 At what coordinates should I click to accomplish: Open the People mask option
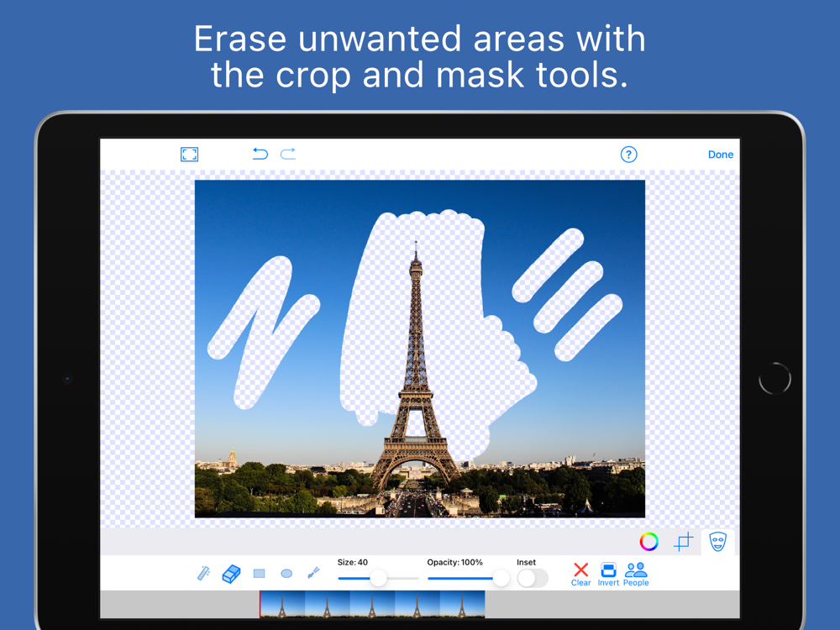[636, 575]
